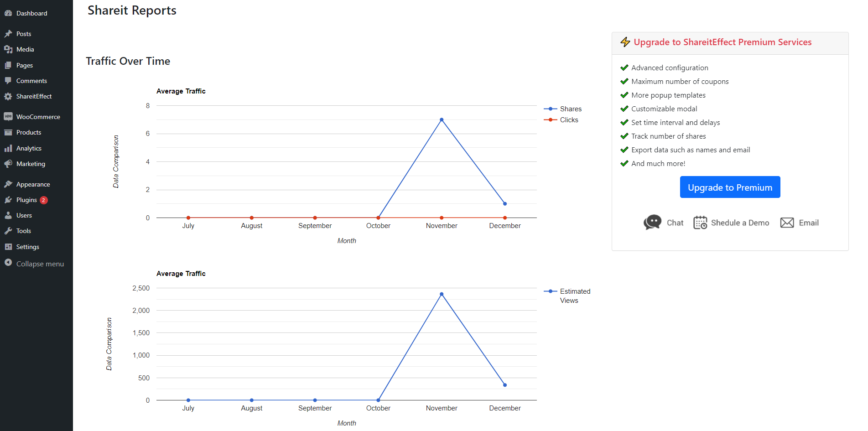Click 'Maximum number of coupons' text
This screenshot has height=431, width=868.
pos(680,81)
